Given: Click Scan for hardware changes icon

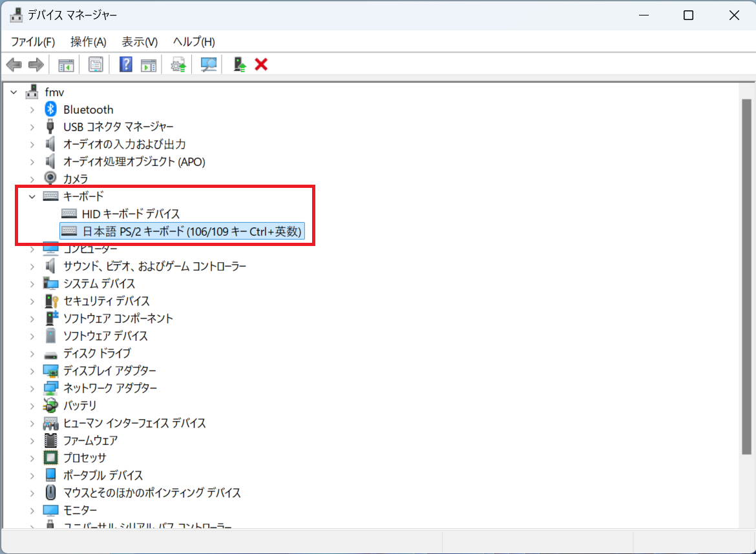Looking at the screenshot, I should (209, 65).
